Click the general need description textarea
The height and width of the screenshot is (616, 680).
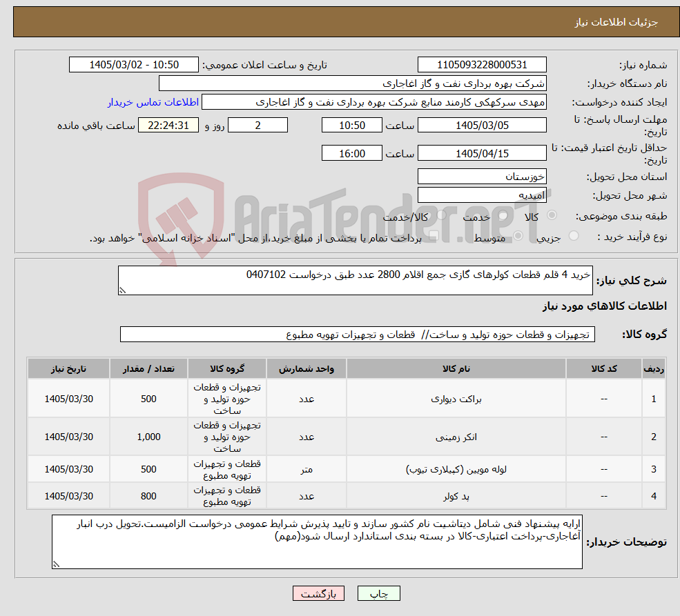pos(355,280)
